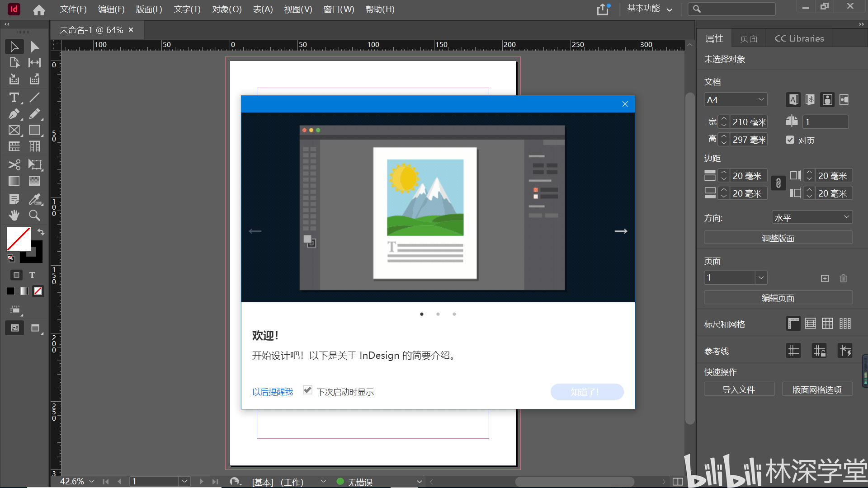Click the search field in top bar
Screen dimensions: 868x488
coord(732,9)
